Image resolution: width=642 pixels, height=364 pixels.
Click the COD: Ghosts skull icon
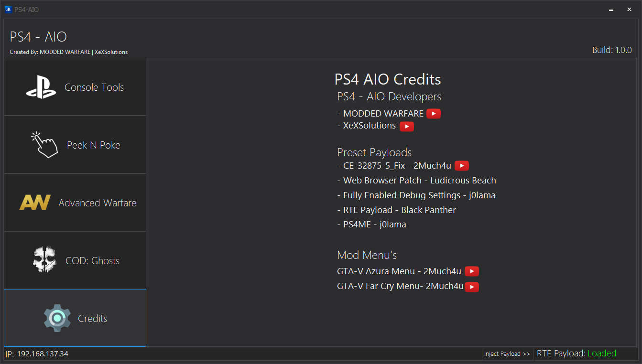(x=44, y=260)
